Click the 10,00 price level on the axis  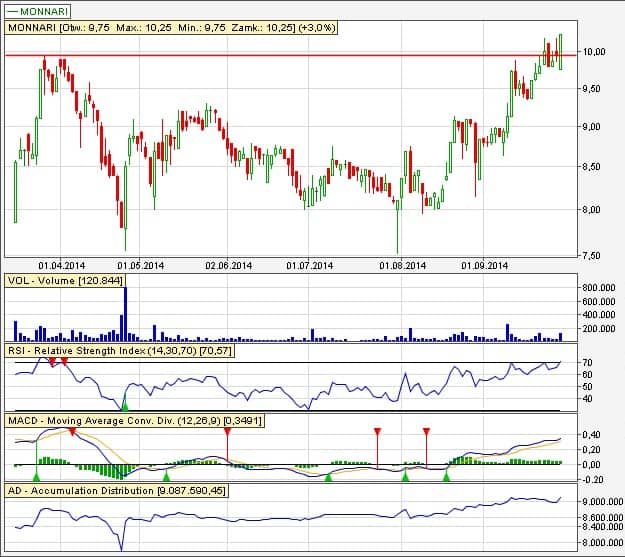[x=594, y=51]
